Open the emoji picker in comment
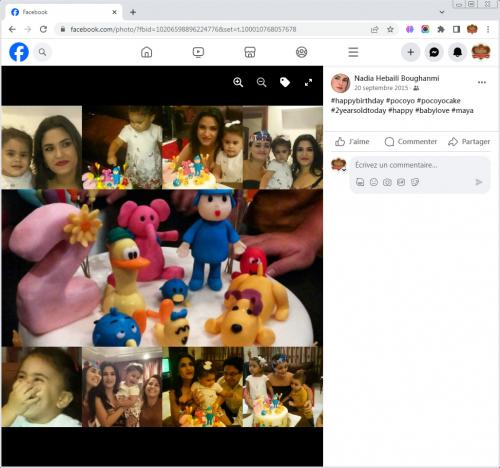This screenshot has width=500, height=468. (x=374, y=182)
